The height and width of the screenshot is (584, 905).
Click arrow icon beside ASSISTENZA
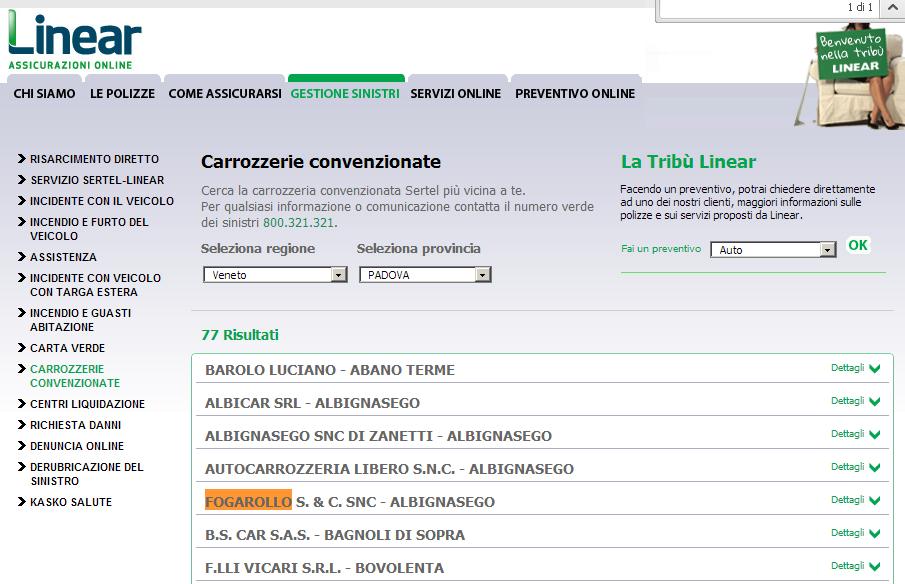(22, 256)
